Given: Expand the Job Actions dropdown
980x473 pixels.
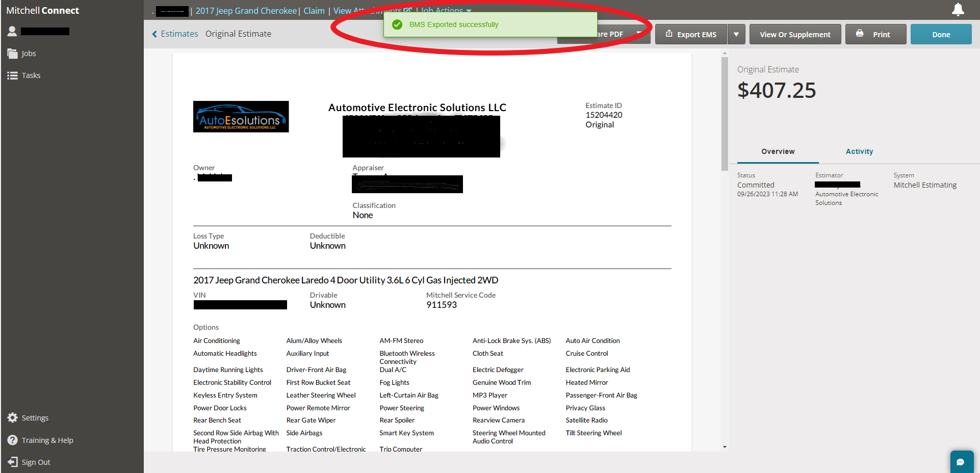Looking at the screenshot, I should [446, 10].
